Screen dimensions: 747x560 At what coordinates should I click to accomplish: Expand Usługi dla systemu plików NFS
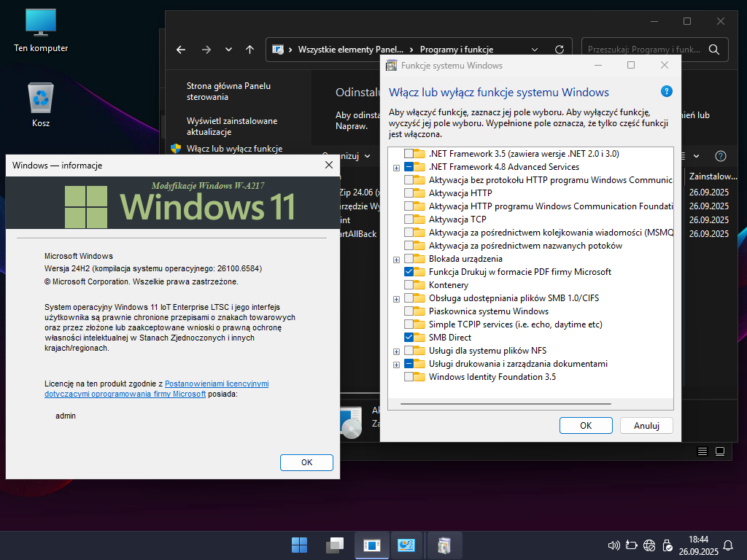(396, 351)
